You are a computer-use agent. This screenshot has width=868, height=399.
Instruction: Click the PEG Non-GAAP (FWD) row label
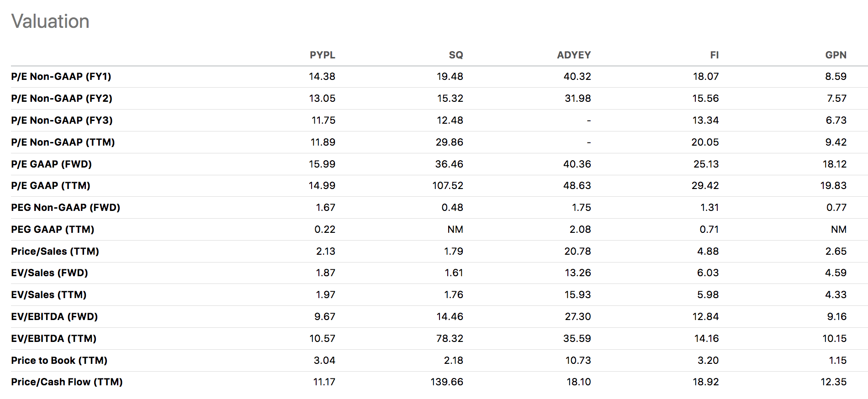(x=66, y=208)
